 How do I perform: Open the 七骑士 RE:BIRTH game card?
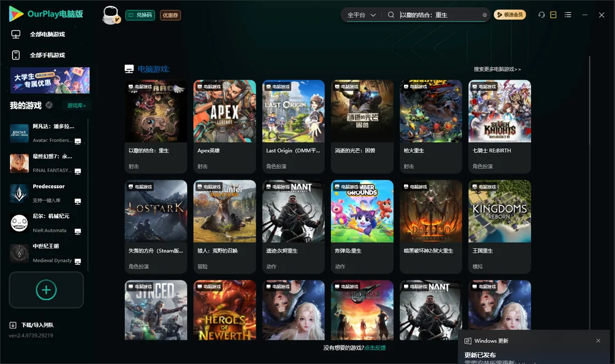tap(499, 127)
